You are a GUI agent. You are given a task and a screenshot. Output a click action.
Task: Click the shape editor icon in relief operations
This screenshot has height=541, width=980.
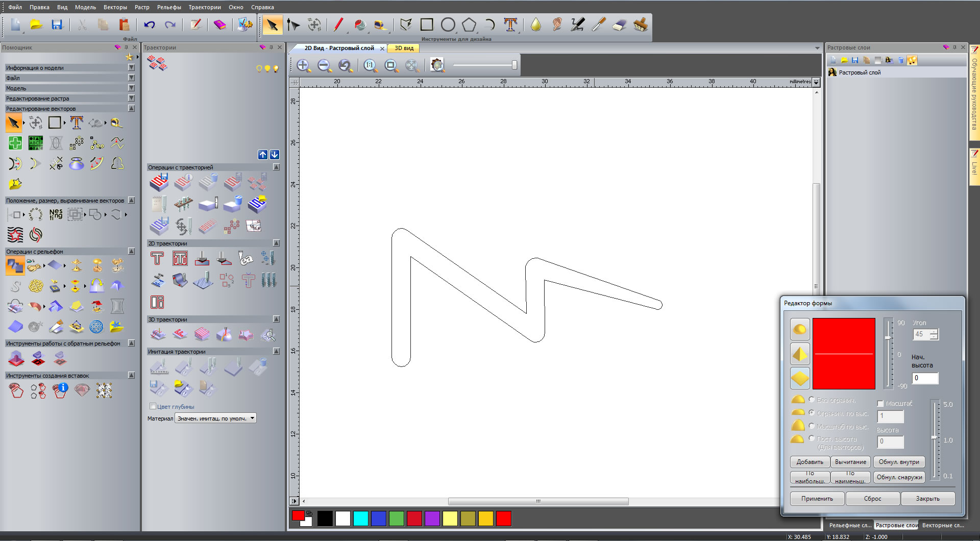pos(15,265)
